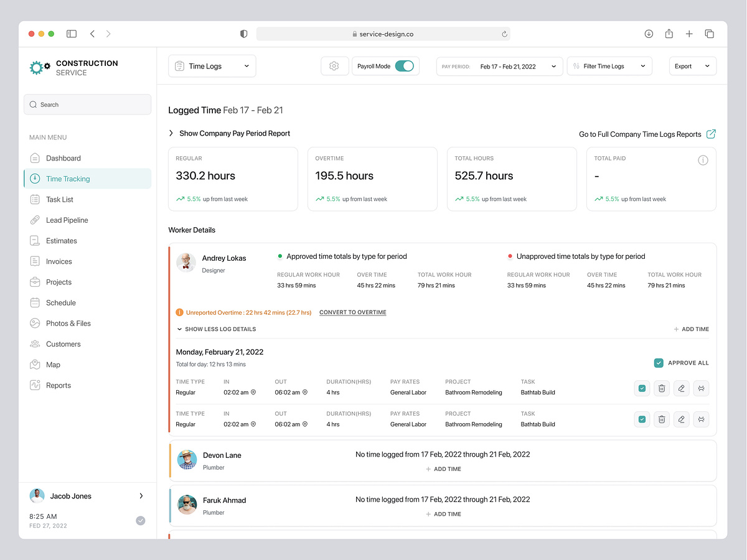Open Map in the sidebar
Viewport: 747px width, 560px height.
[x=87, y=365]
